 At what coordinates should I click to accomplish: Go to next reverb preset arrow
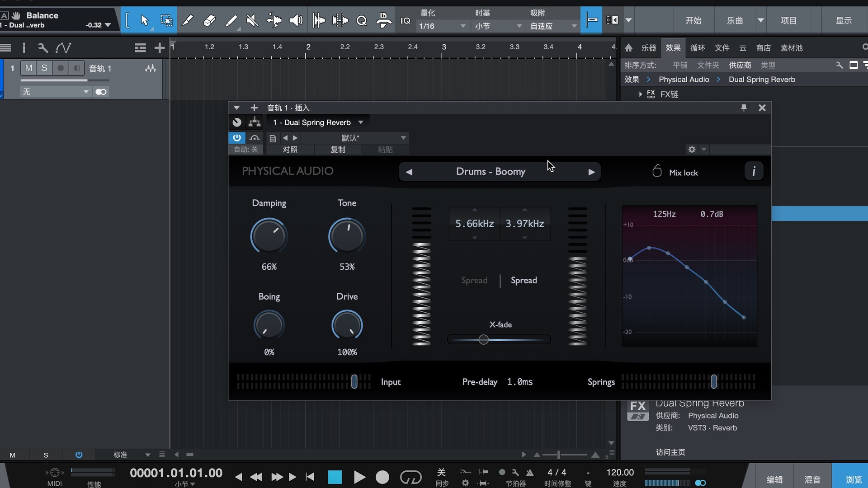tap(591, 172)
